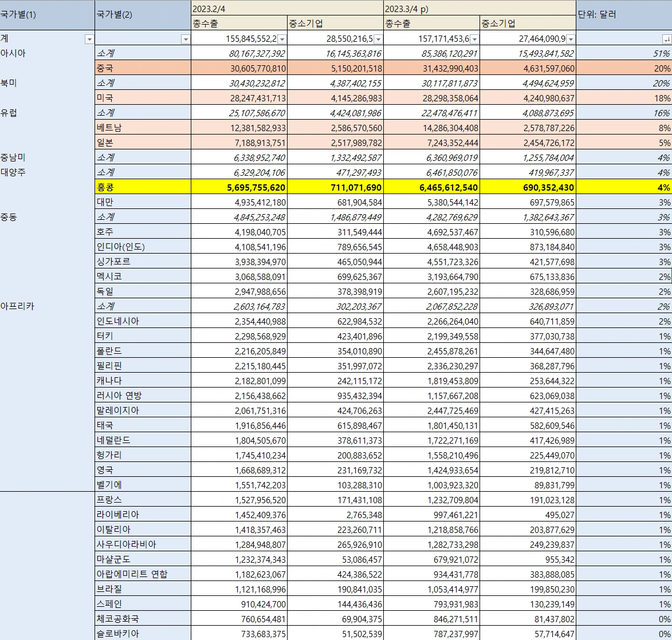672x640 pixels.
Task: Select the 국가별(2) header cell
Action: [x=143, y=15]
